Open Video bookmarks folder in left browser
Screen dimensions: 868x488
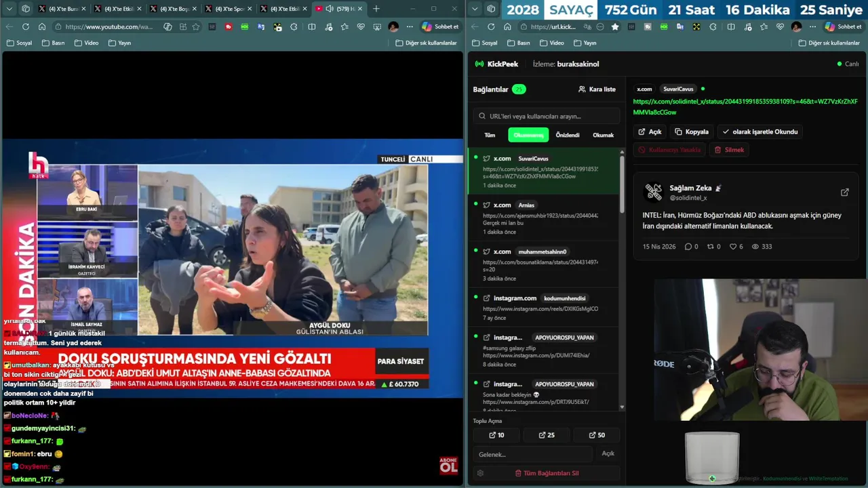point(86,43)
